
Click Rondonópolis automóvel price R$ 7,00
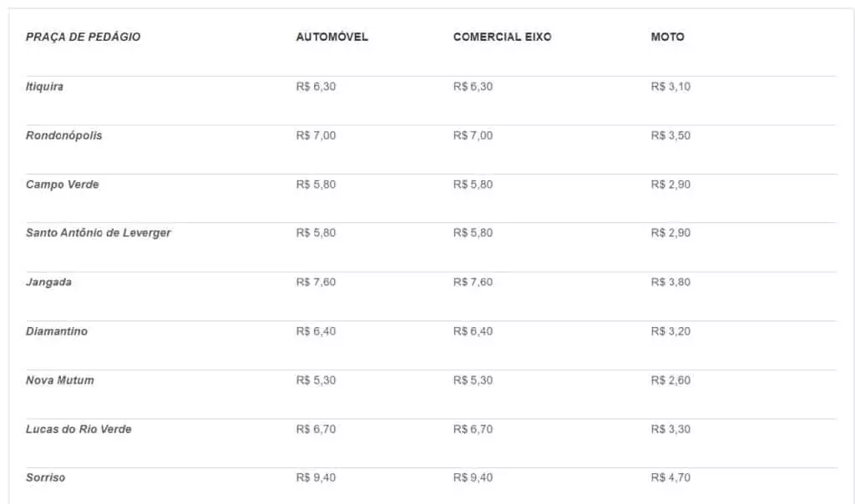[316, 136]
